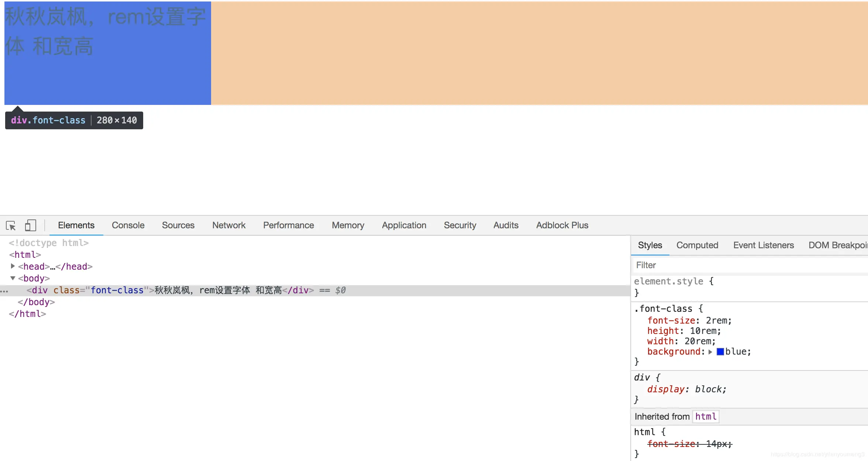Collapse the body element node
868x461 pixels.
tap(13, 278)
